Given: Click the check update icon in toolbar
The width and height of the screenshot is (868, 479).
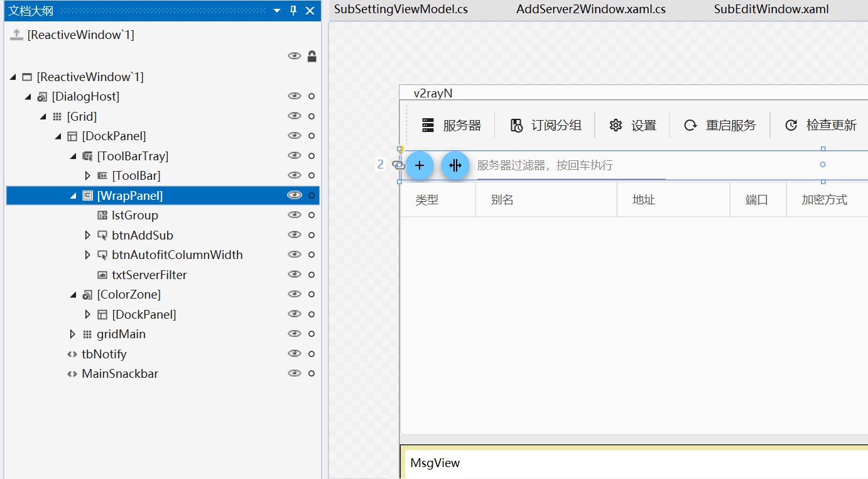Looking at the screenshot, I should click(791, 125).
